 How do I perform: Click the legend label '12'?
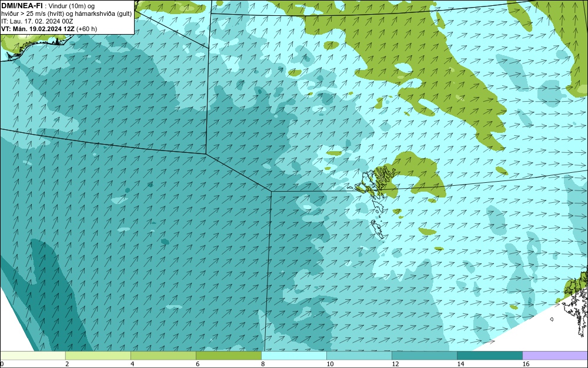click(x=395, y=364)
